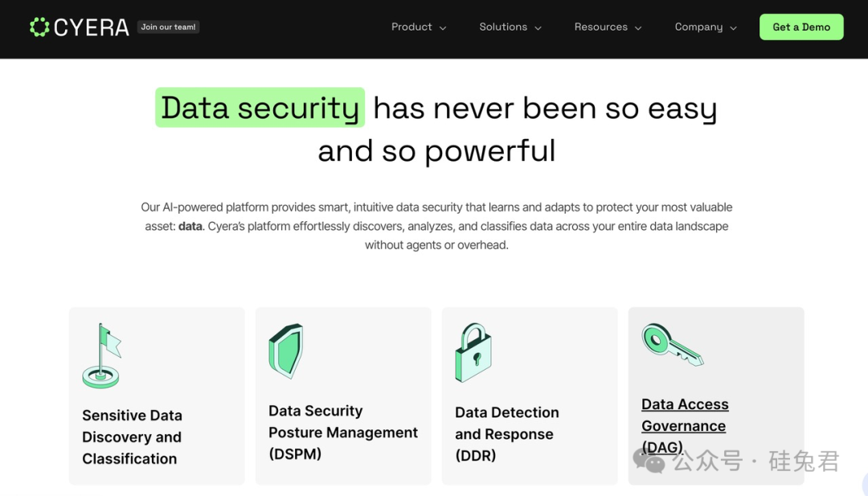
Task: Click the Join our team! badge
Action: point(168,27)
